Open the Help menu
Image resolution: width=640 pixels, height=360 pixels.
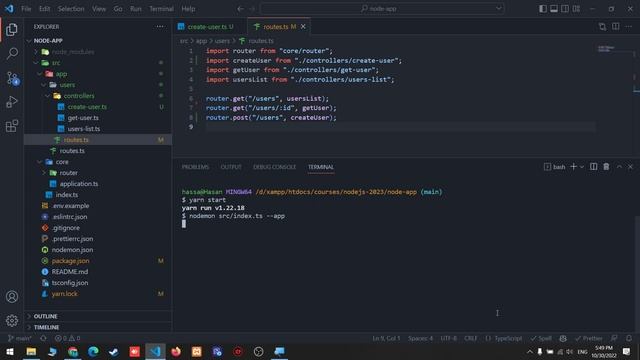click(188, 9)
